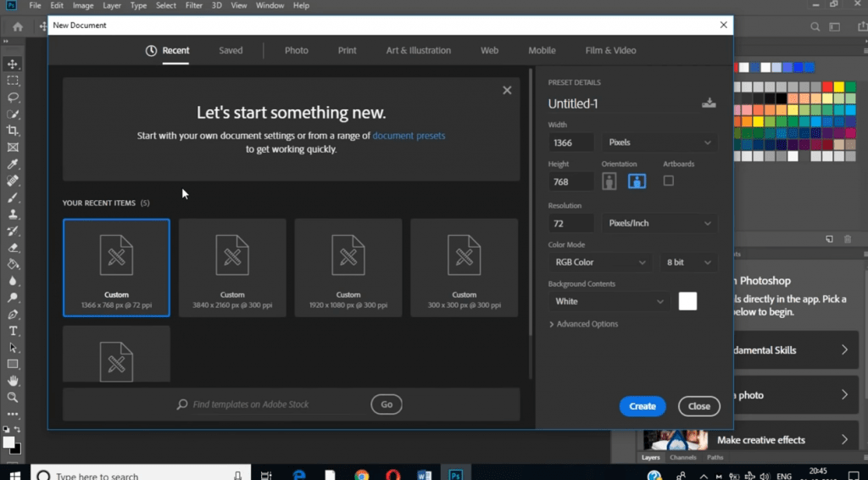This screenshot has width=868, height=480.
Task: Open Chrome from the Windows taskbar
Action: tap(361, 474)
